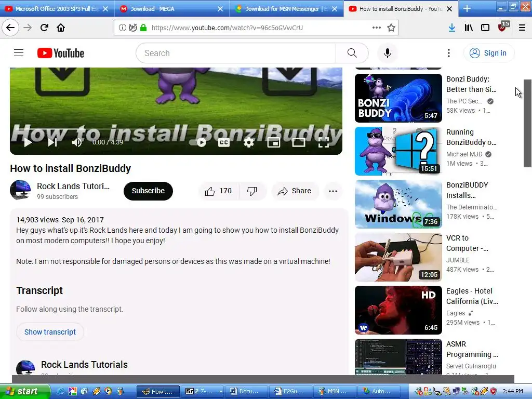This screenshot has height=399, width=532.
Task: Play the video with the play button
Action: [x=28, y=142]
